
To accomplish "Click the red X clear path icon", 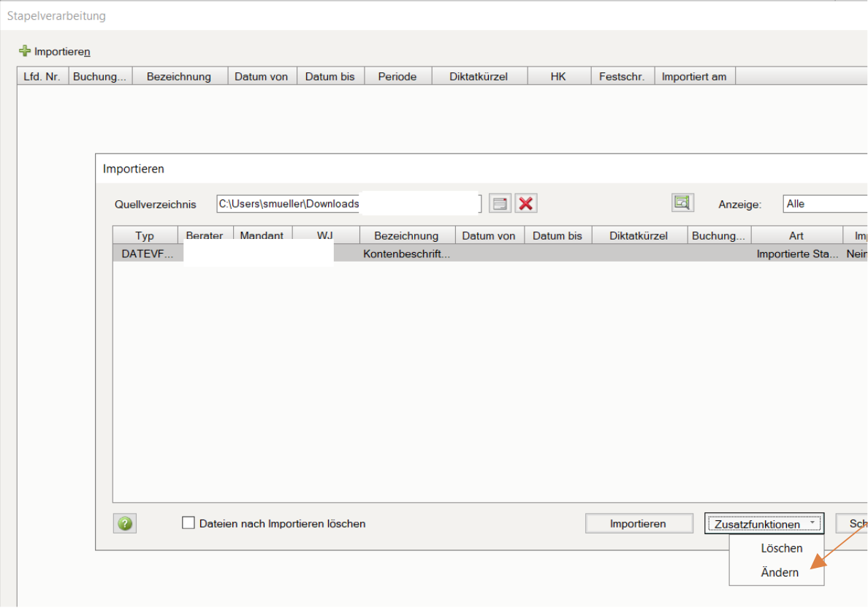I will pyautogui.click(x=525, y=204).
